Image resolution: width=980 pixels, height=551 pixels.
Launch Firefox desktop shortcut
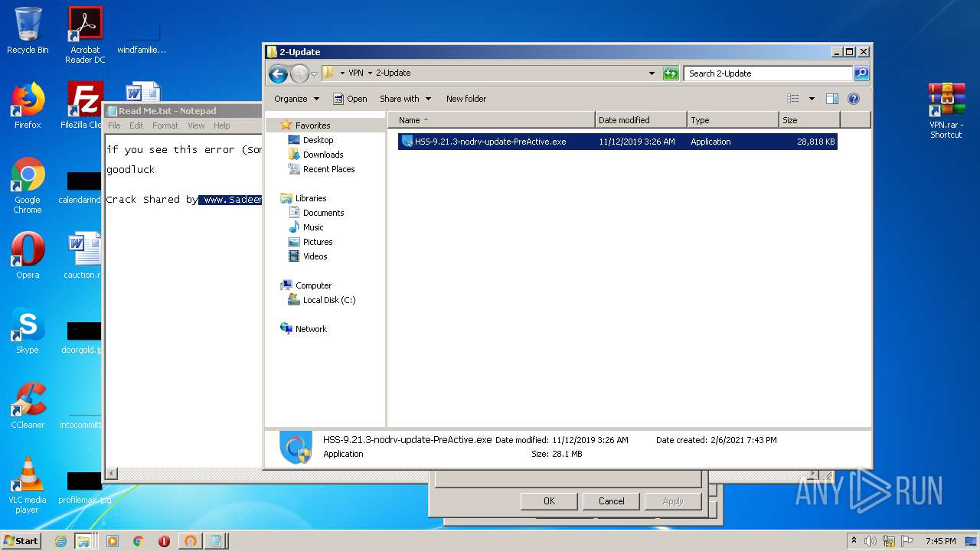coord(28,106)
